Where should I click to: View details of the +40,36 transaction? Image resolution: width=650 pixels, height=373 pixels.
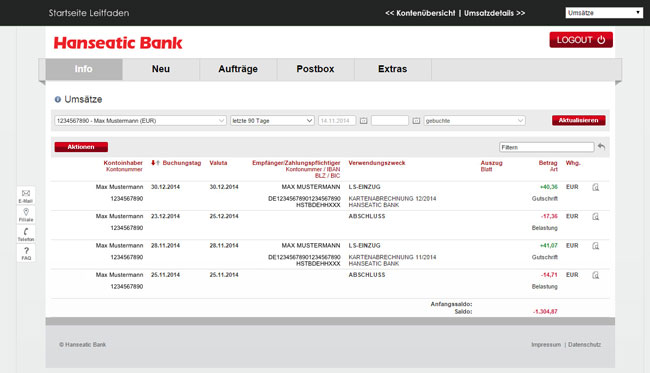pos(596,187)
